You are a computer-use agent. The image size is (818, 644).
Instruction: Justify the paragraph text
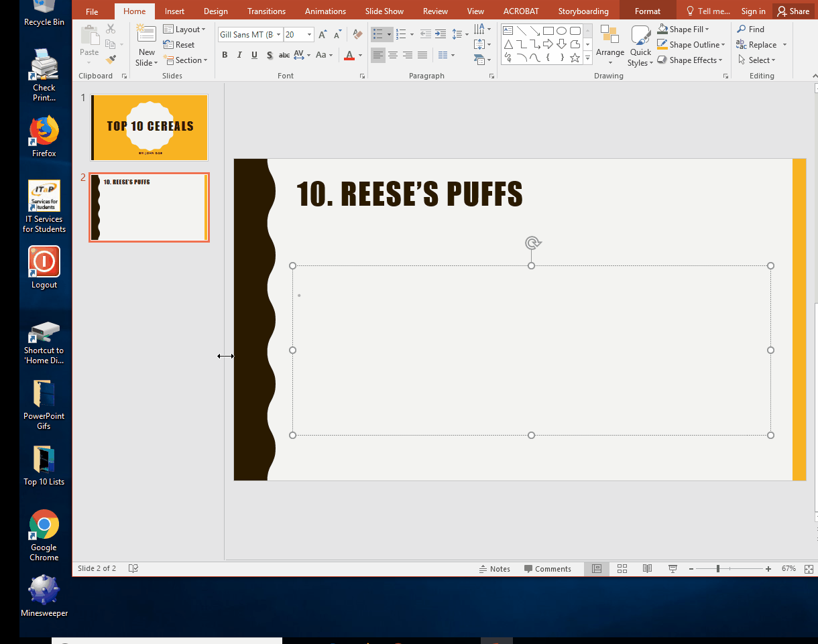coord(422,55)
